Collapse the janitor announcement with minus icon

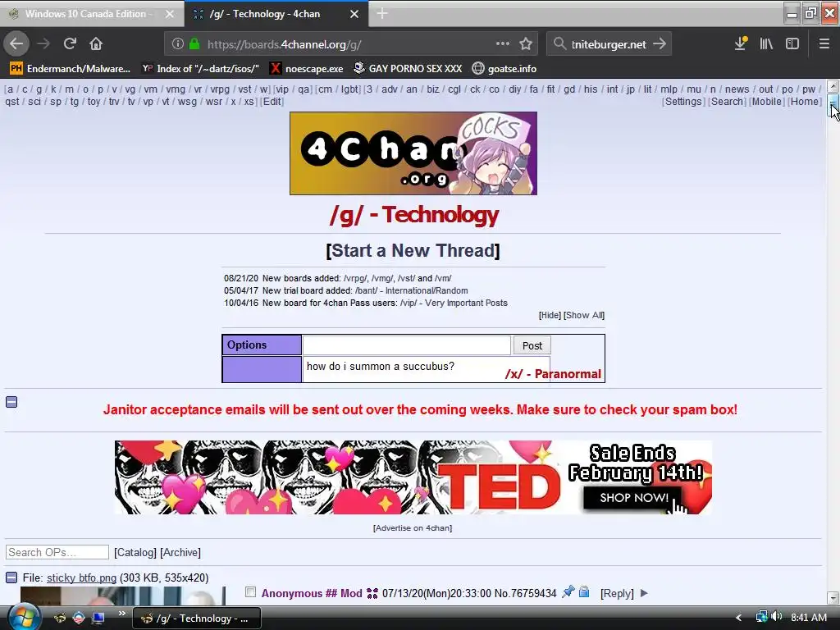coord(11,402)
